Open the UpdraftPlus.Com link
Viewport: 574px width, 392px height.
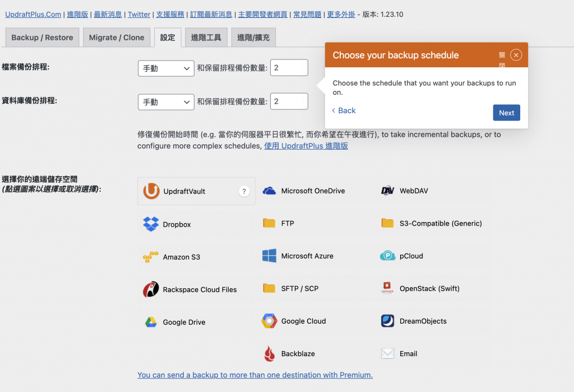[33, 14]
